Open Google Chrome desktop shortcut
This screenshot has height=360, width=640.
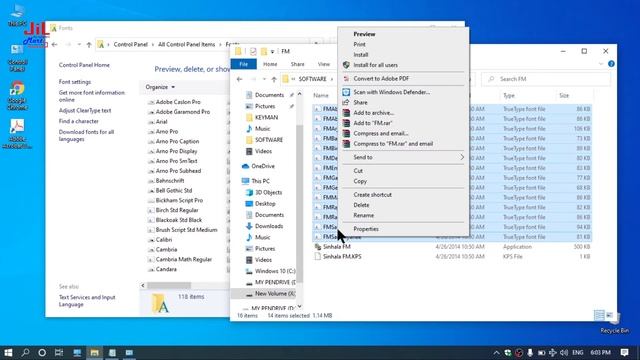[17, 96]
